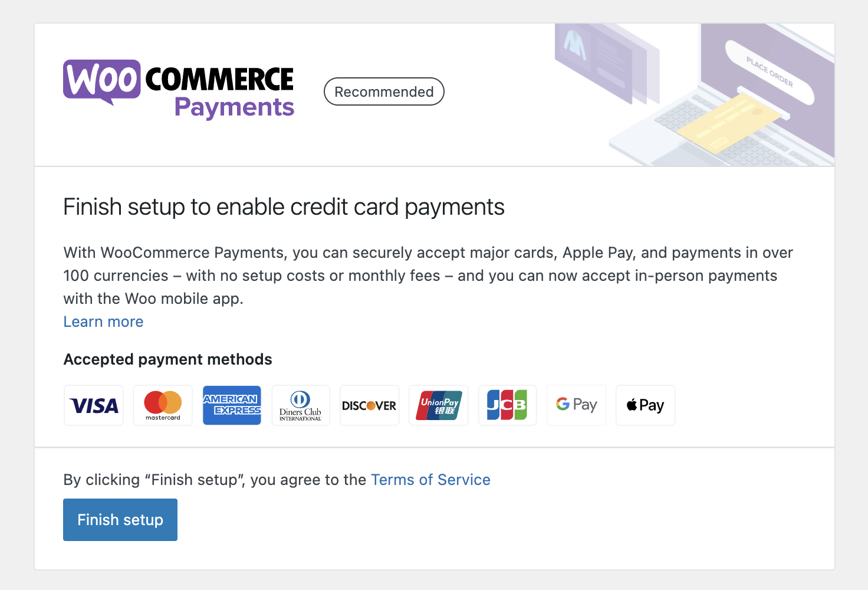Click the Woo purple speech bubble
868x590 pixels.
102,82
